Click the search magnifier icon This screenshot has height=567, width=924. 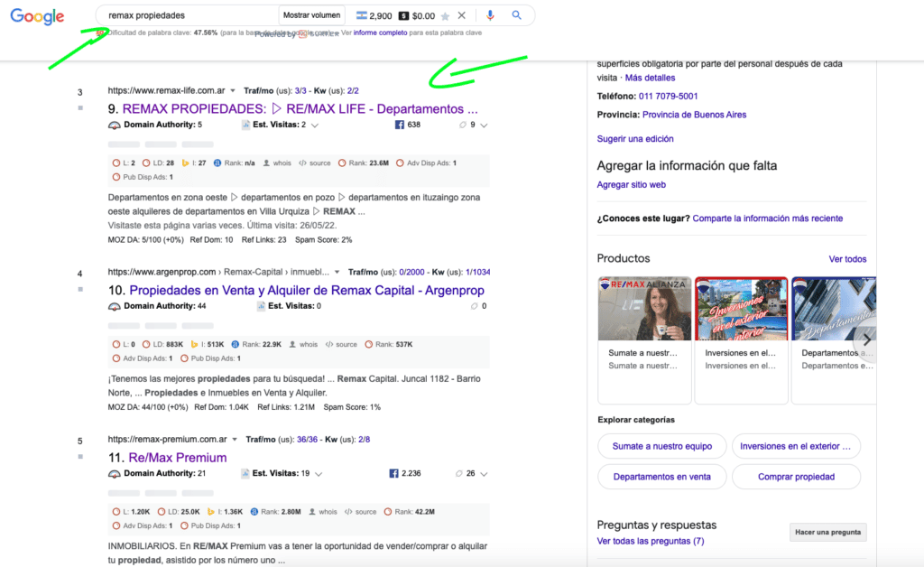(x=516, y=15)
